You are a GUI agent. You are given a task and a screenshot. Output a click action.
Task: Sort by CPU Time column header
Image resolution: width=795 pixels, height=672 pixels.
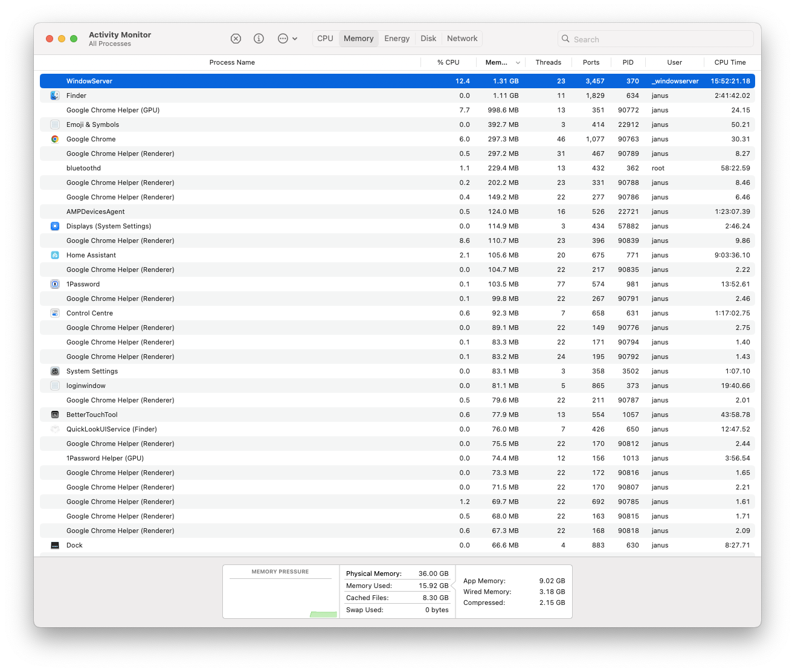pyautogui.click(x=730, y=63)
